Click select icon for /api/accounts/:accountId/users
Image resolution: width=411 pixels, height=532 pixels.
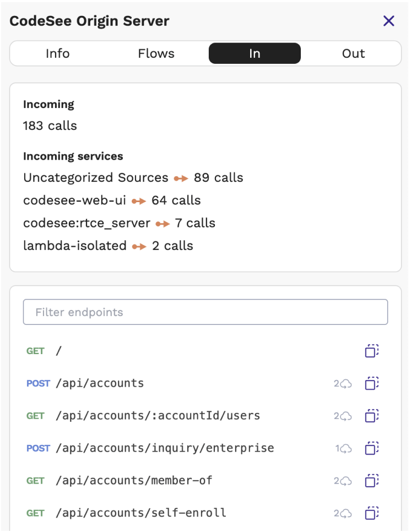pyautogui.click(x=372, y=416)
